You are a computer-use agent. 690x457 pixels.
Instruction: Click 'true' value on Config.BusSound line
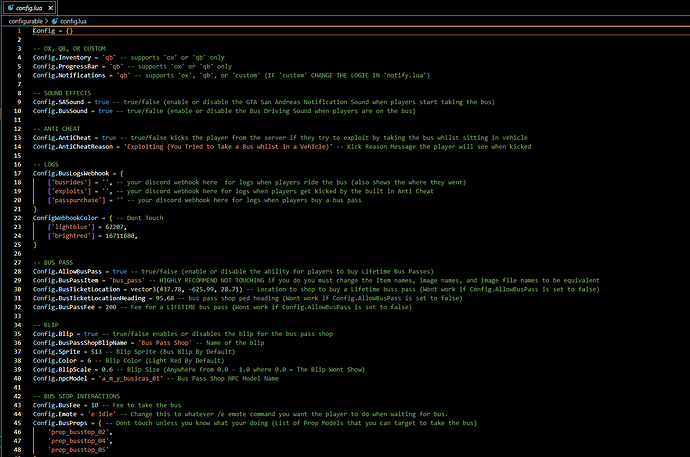click(105, 111)
